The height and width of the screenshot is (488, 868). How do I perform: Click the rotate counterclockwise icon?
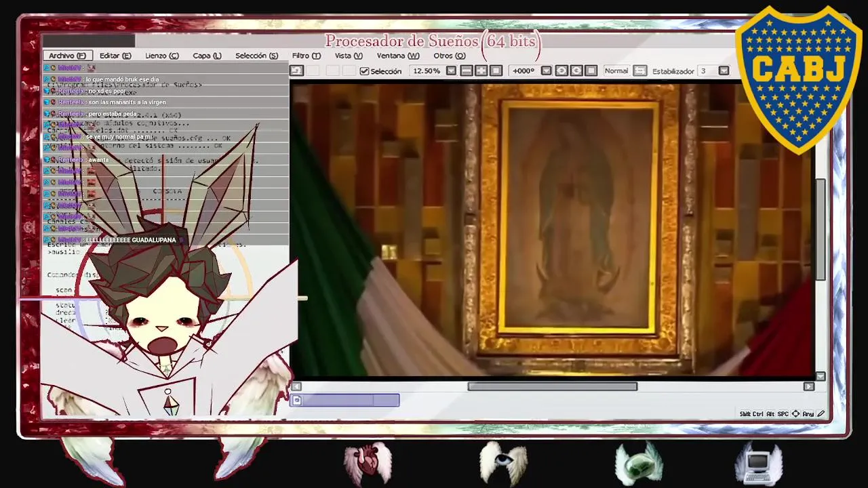(561, 70)
